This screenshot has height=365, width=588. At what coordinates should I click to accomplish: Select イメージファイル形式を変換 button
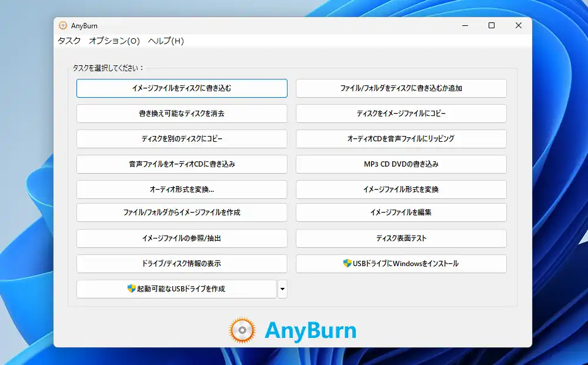(x=401, y=190)
